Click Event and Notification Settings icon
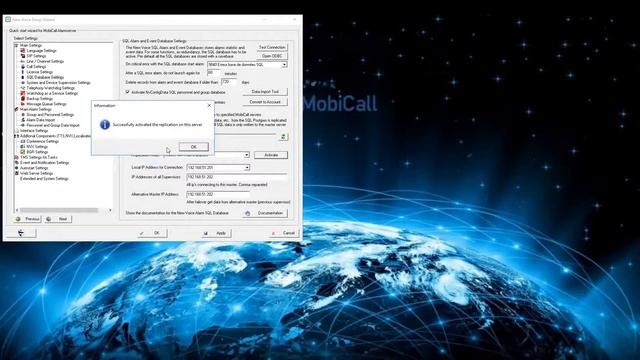 click(x=17, y=162)
